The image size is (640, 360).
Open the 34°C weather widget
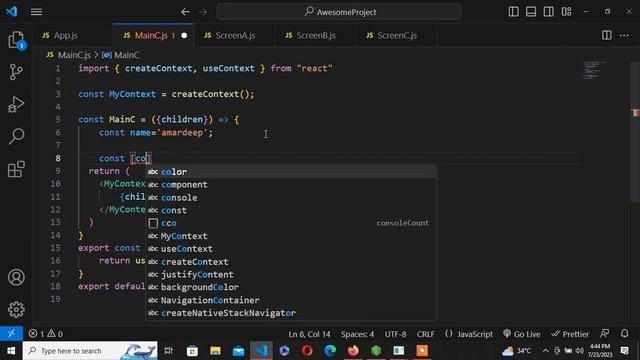[517, 351]
